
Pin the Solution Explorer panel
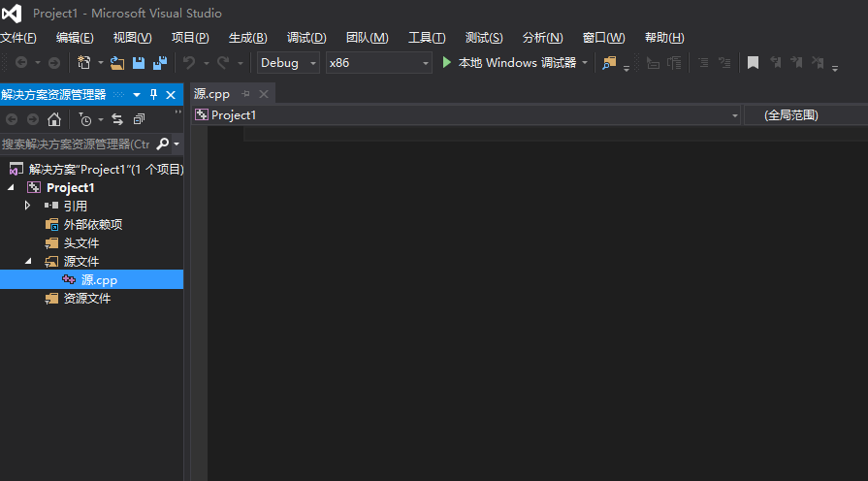[x=154, y=95]
